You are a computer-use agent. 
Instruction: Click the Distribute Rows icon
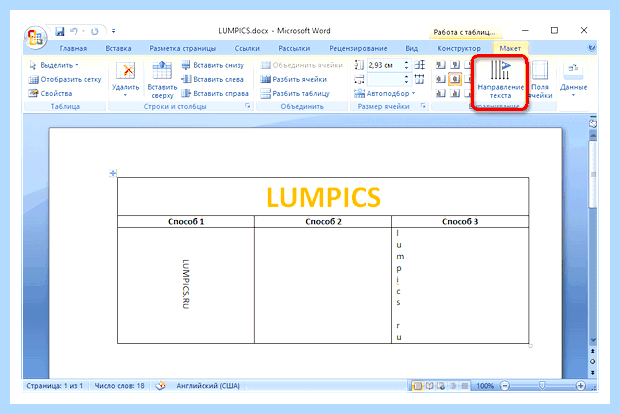420,65
